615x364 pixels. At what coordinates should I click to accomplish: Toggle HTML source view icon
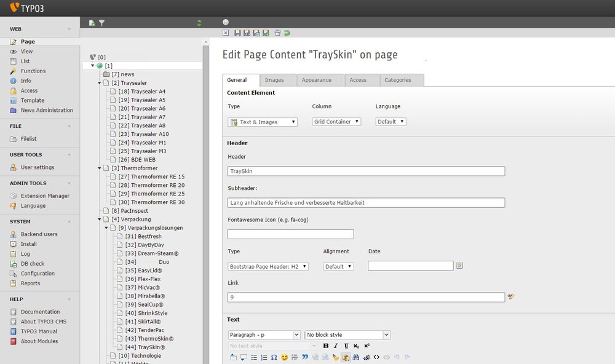click(x=376, y=357)
